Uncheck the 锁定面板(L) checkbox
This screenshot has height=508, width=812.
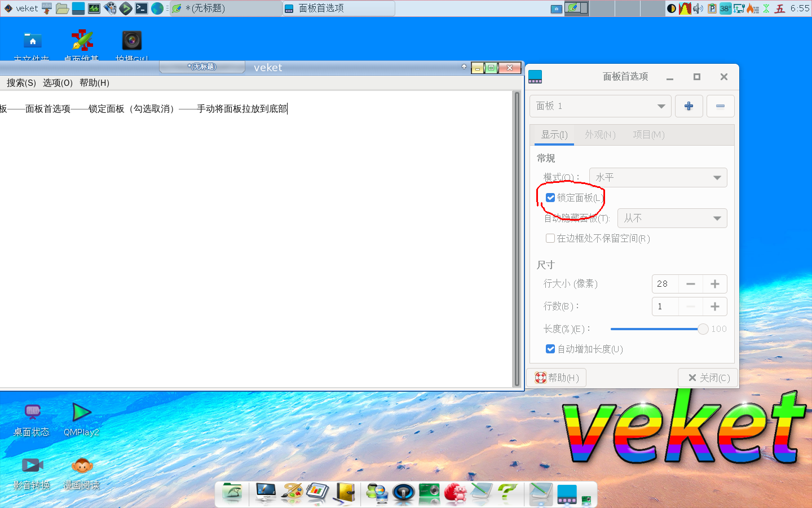click(x=550, y=198)
